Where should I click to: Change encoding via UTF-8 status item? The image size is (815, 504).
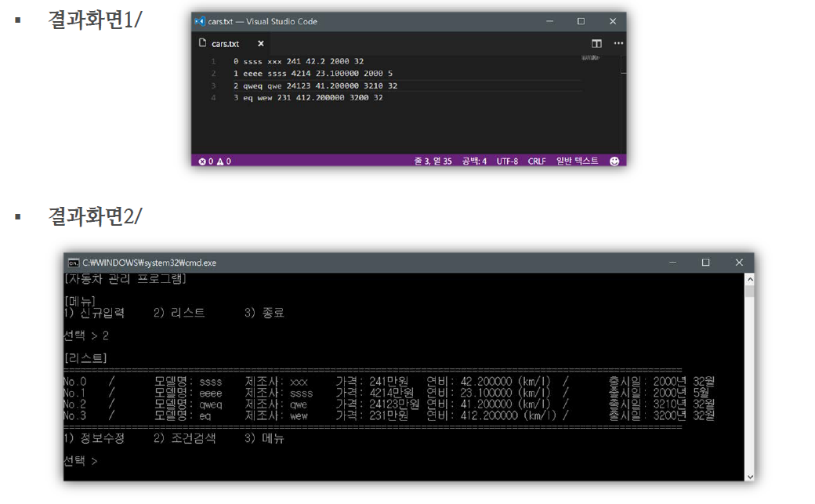click(507, 161)
